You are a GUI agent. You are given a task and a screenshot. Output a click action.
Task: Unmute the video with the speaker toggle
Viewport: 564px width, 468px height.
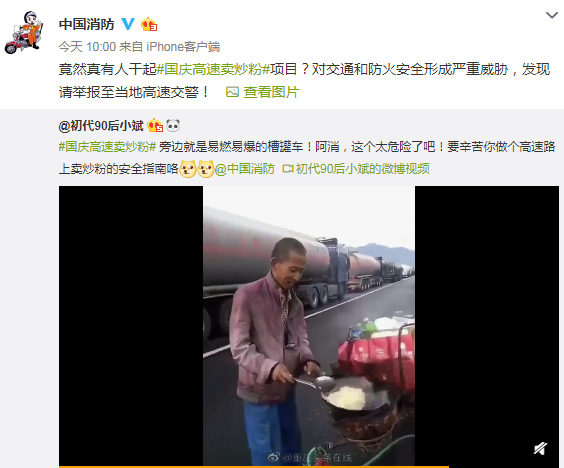point(540,449)
